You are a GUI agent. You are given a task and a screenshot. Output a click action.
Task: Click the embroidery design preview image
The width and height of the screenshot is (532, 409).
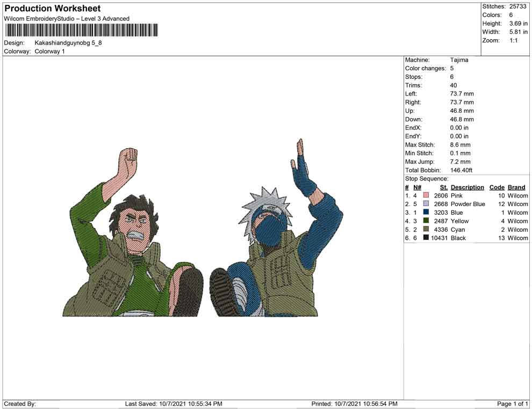coord(203,228)
